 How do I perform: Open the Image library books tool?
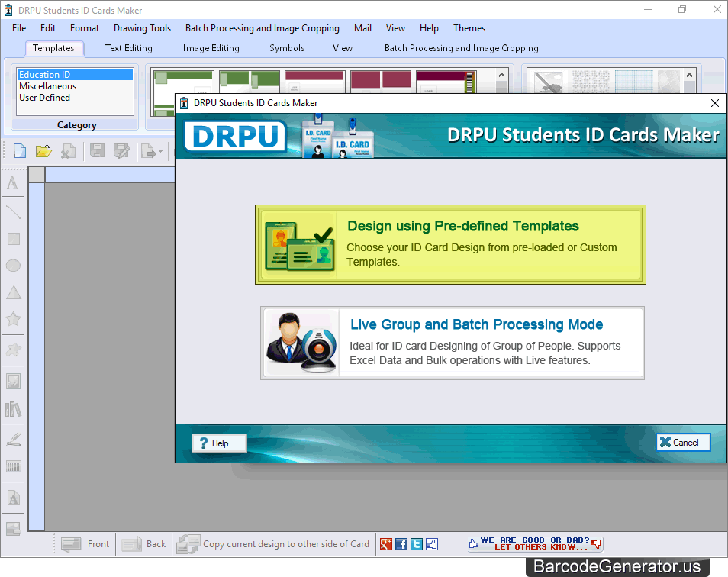click(x=13, y=409)
